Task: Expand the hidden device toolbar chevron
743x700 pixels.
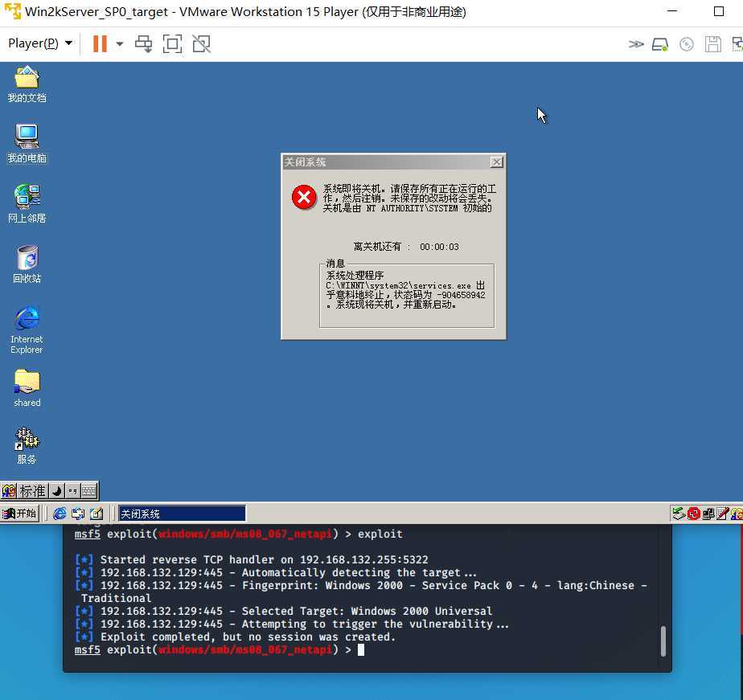Action: point(636,44)
